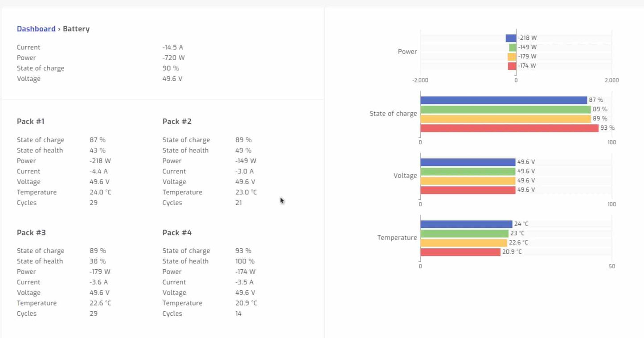This screenshot has height=338, width=644.
Task: Click the overall State of charge value 90 %
Action: [x=171, y=68]
